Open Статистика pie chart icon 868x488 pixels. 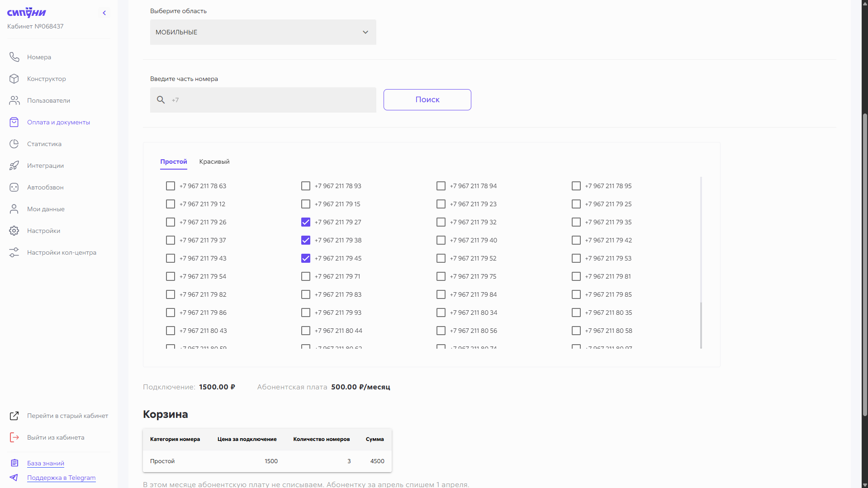(14, 144)
